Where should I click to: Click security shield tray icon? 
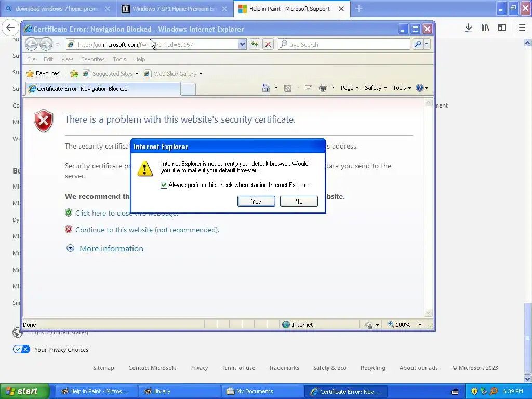(x=474, y=392)
